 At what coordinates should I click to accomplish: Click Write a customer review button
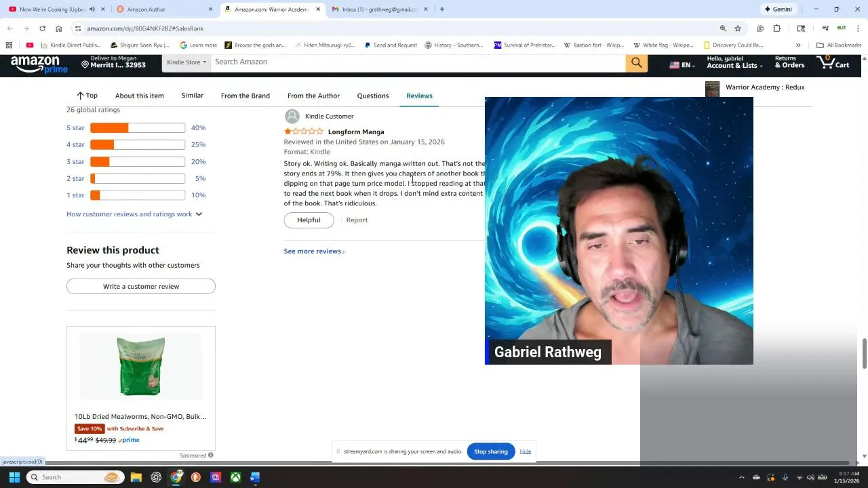[141, 287]
